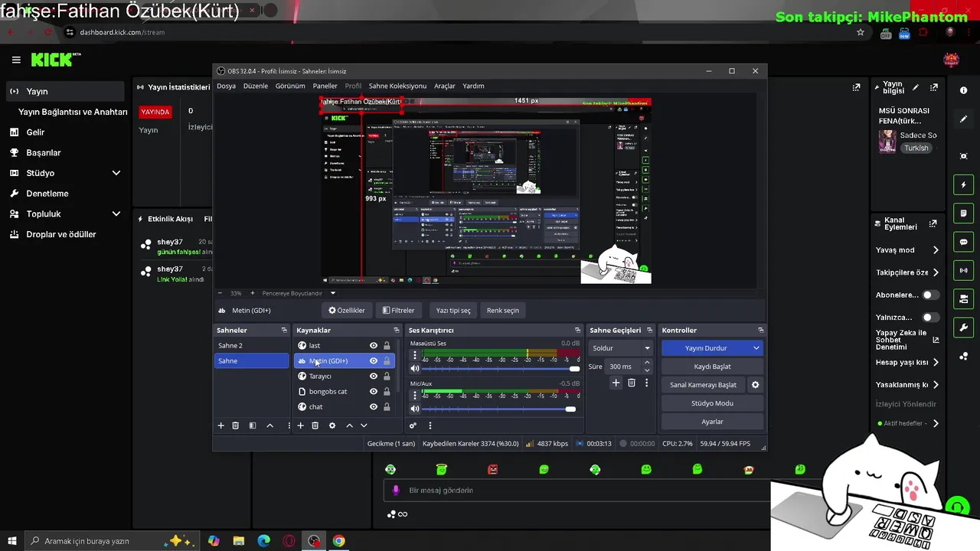This screenshot has height=551, width=980.
Task: Unlock the Tarayıcı source lock icon
Action: click(x=387, y=377)
